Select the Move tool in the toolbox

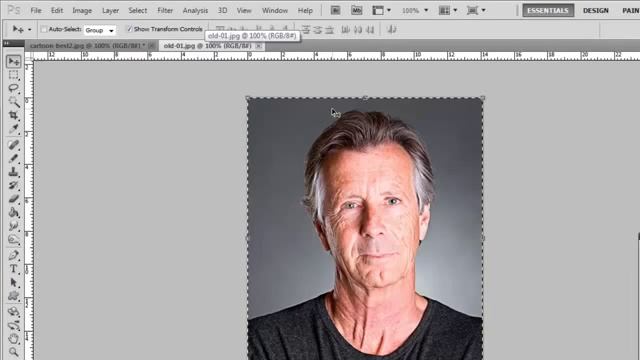pos(13,61)
